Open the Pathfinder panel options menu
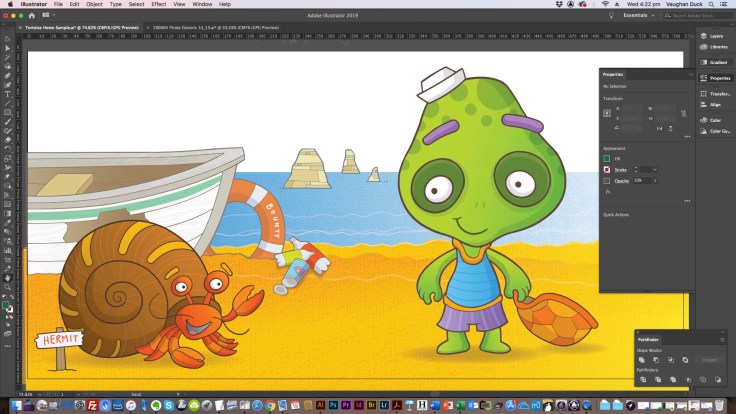The image size is (736, 414). tap(722, 341)
